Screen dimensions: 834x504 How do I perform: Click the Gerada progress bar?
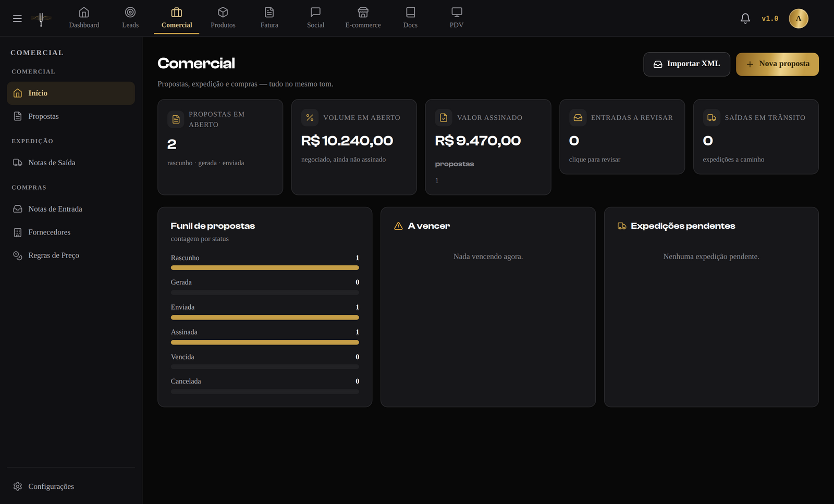265,293
